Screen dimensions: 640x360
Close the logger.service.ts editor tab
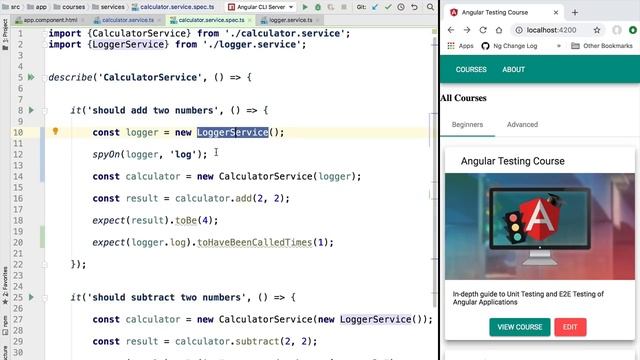click(318, 20)
